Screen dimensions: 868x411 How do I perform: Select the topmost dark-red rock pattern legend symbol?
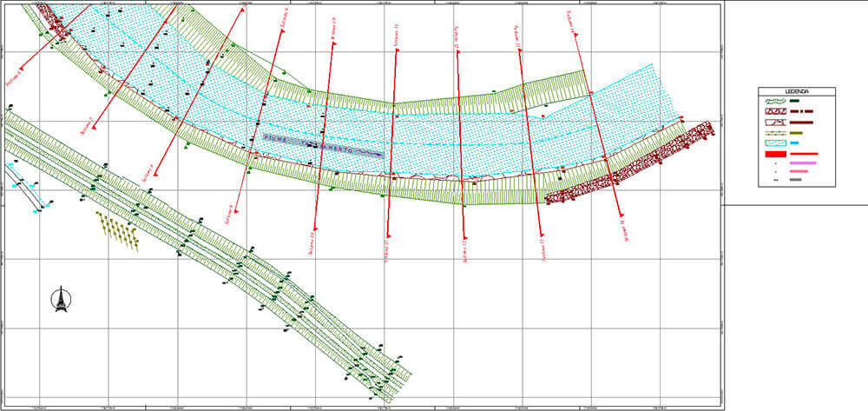click(773, 112)
